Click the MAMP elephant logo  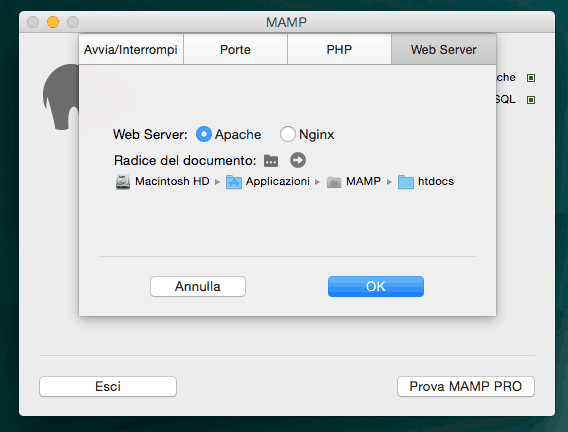(61, 97)
